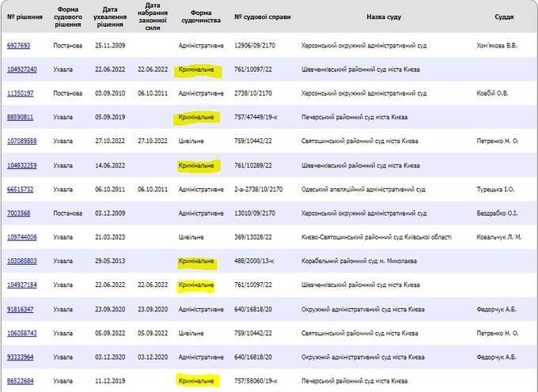Click court Корабельний районний суд м. Миколаєва
Screen dimensions: 538x392
359,261
